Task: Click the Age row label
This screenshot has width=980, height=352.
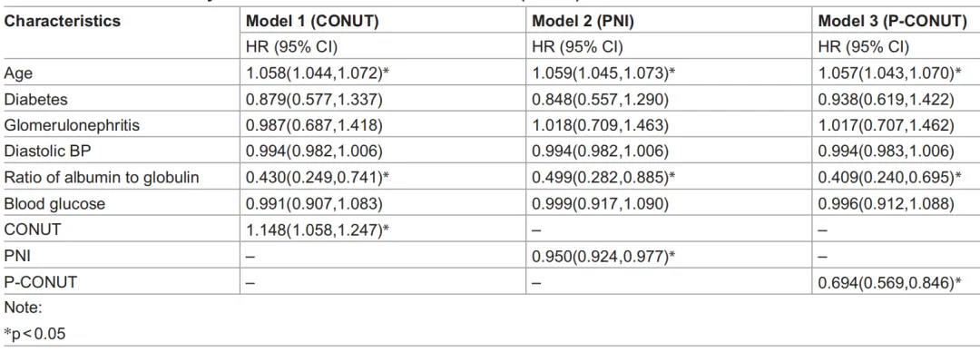Action: [x=18, y=73]
